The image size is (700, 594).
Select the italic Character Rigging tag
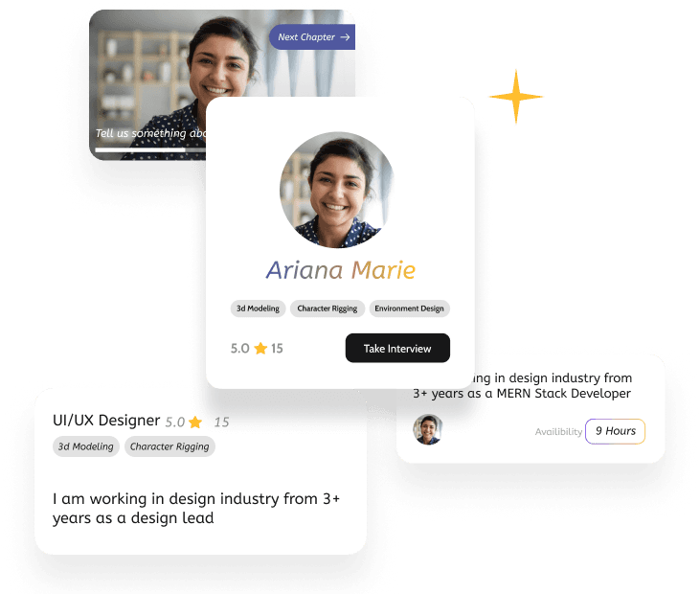point(169,446)
